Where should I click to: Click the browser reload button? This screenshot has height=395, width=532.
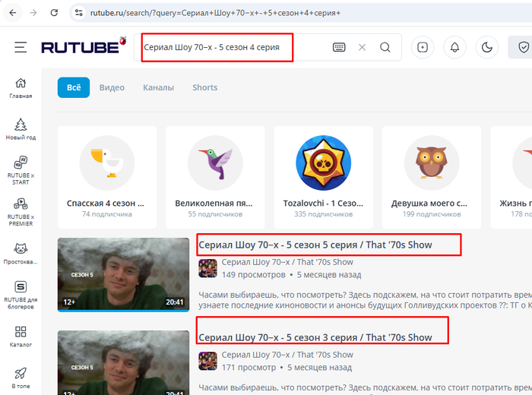tap(54, 13)
